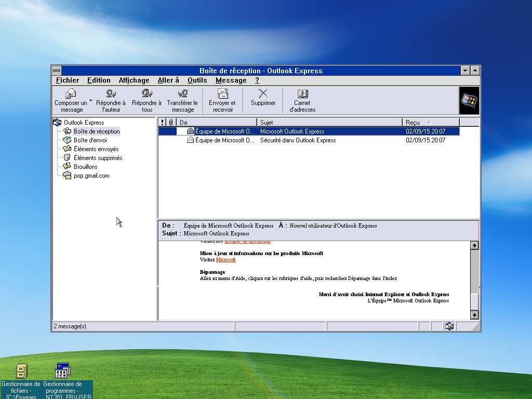Image resolution: width=532 pixels, height=399 pixels.
Task: Click the Composer un message toolbar icon
Action: coord(71,94)
